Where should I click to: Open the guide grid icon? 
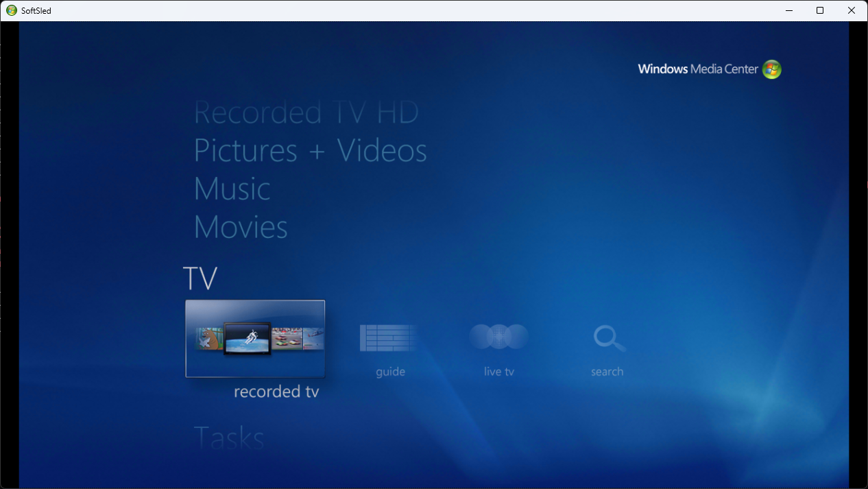[389, 338]
